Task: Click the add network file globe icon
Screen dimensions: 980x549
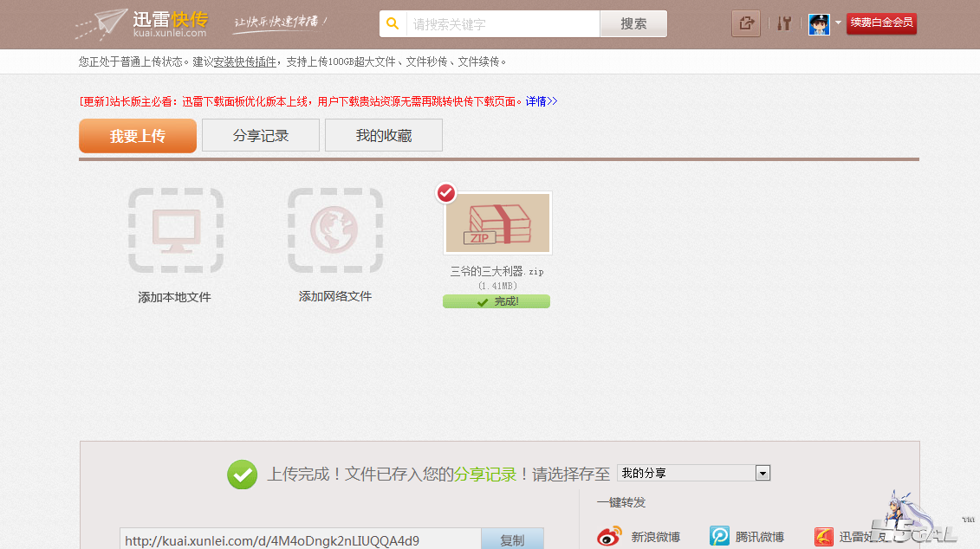Action: coord(335,230)
